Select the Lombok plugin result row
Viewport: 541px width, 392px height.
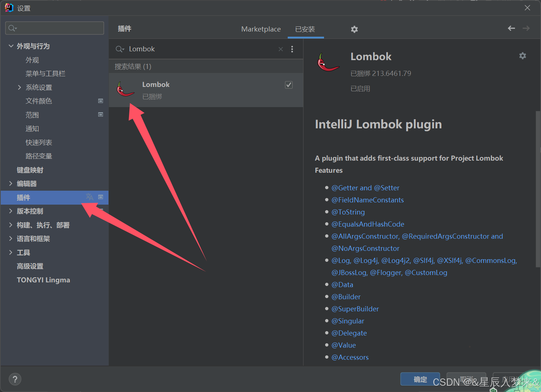(x=206, y=90)
